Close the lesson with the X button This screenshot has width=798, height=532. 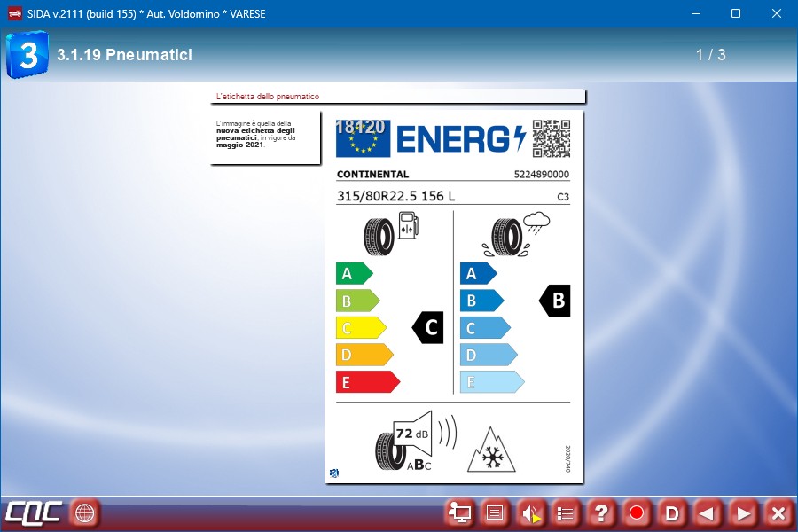tap(778, 512)
